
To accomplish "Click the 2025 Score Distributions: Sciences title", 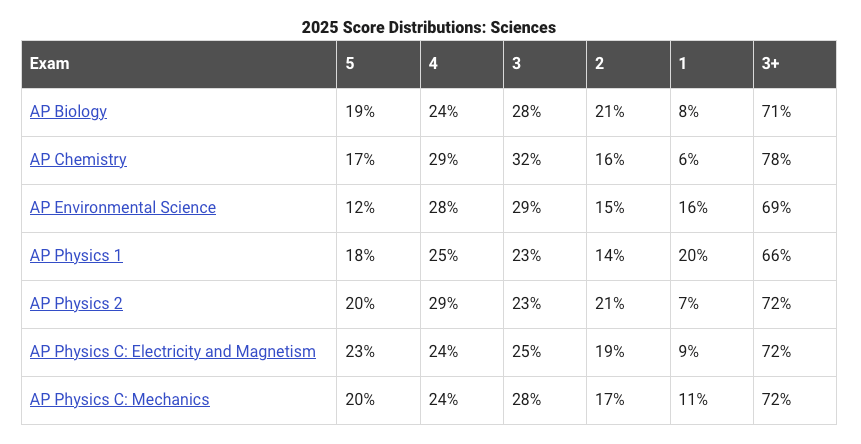I will (x=428, y=27).
